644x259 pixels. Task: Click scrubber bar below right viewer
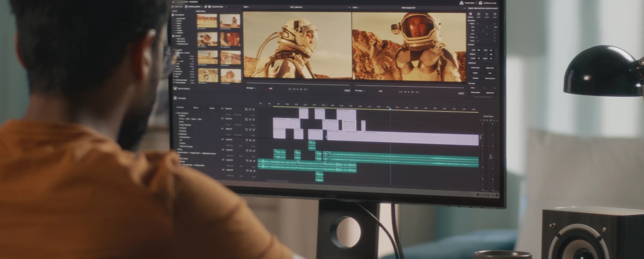coord(409,86)
